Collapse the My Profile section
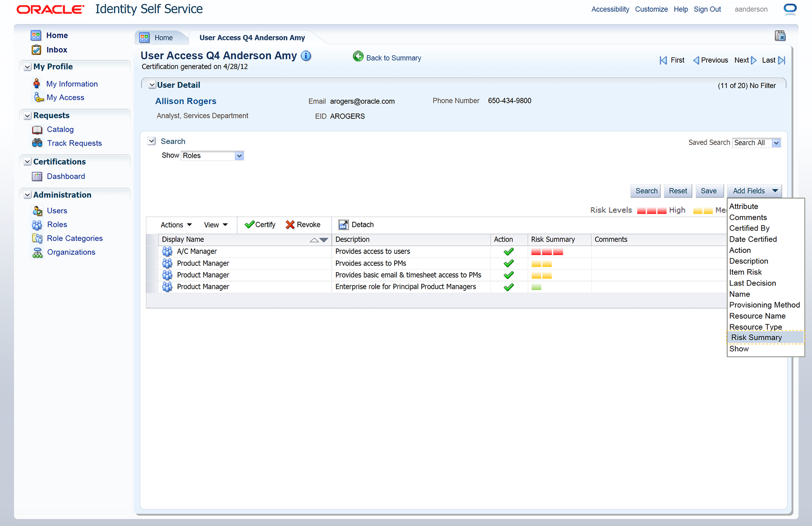Viewport: 812px width, 526px height. [27, 67]
